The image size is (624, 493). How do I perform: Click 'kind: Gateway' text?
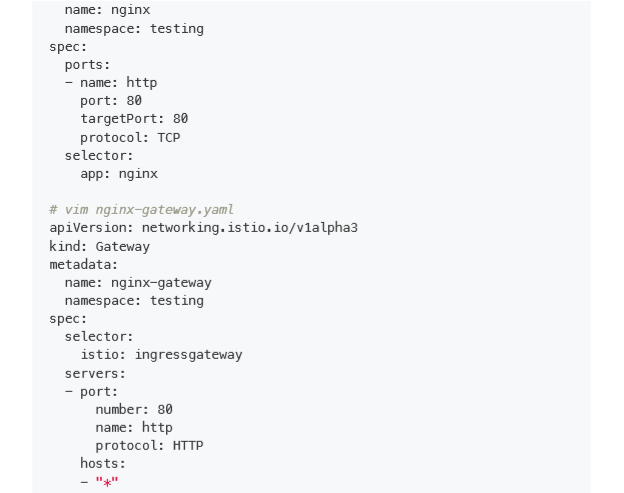(x=99, y=246)
